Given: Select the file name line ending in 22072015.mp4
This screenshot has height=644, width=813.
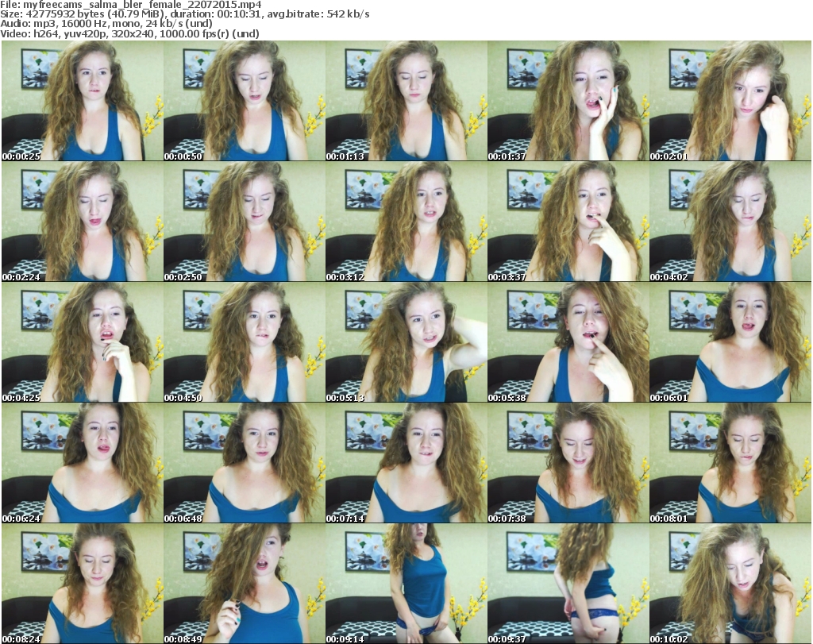Looking at the screenshot, I should pyautogui.click(x=131, y=5).
